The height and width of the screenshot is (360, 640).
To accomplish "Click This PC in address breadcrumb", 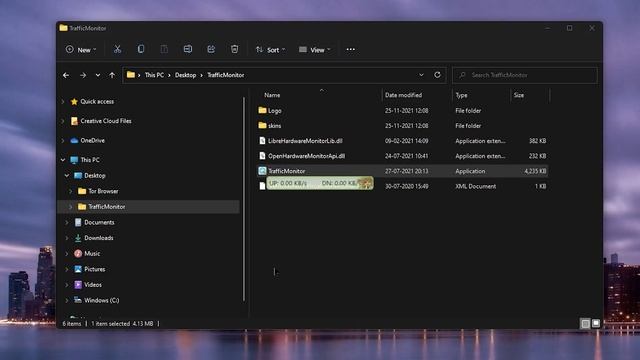I will (x=154, y=75).
